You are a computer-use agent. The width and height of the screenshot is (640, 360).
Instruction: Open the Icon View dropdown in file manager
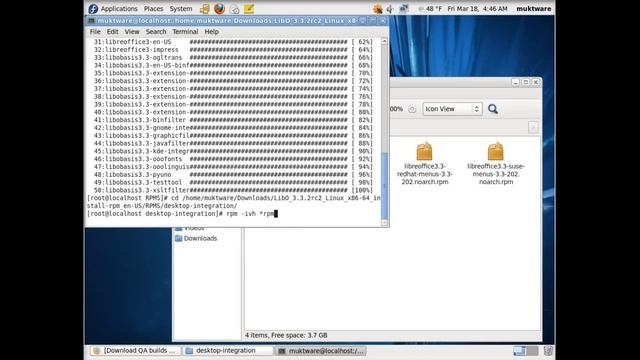[x=452, y=109]
